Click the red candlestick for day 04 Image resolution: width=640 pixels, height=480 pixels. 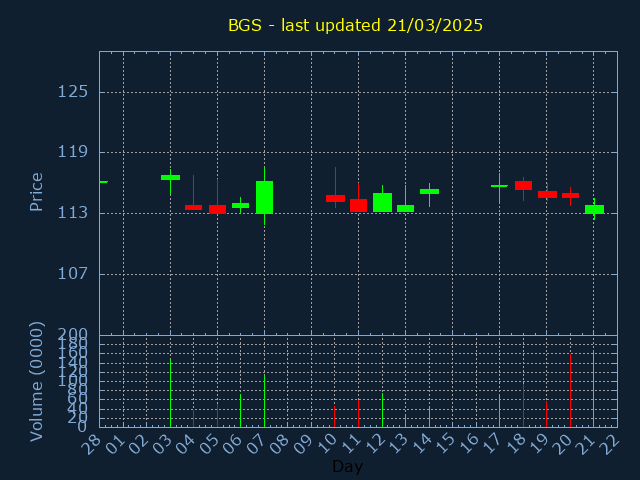tap(193, 207)
